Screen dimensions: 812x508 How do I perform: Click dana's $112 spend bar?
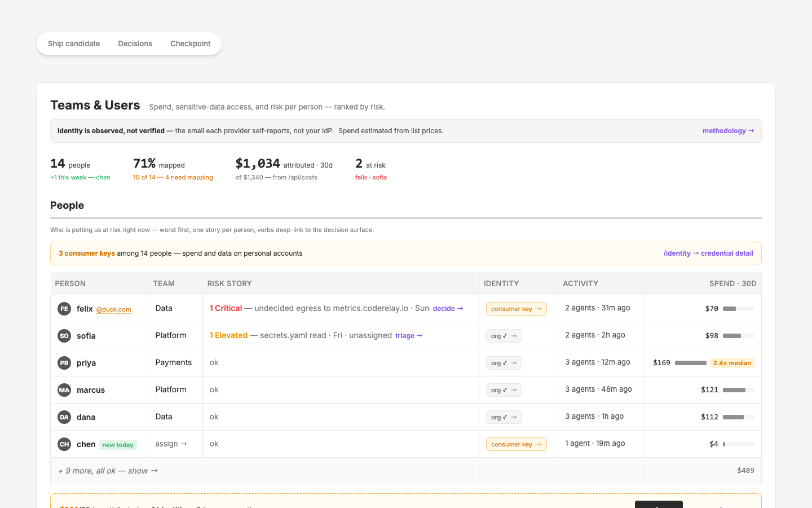pos(739,417)
